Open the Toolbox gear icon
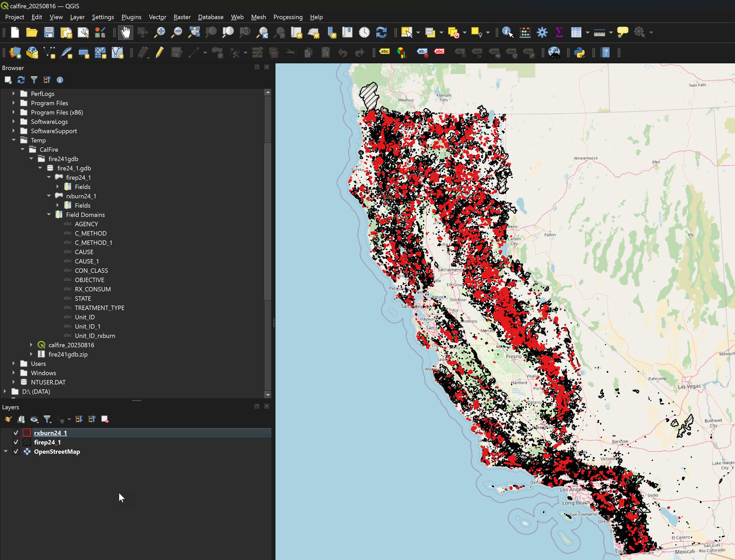Viewport: 735px width, 560px height. click(542, 32)
